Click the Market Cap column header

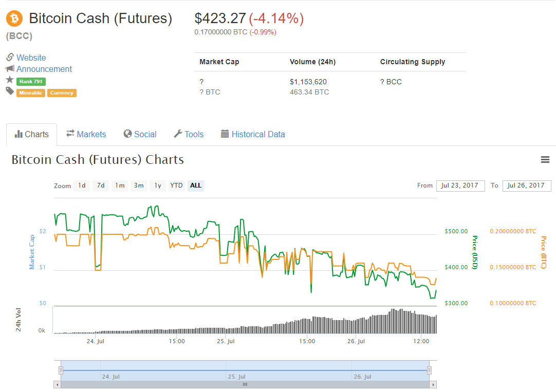219,62
